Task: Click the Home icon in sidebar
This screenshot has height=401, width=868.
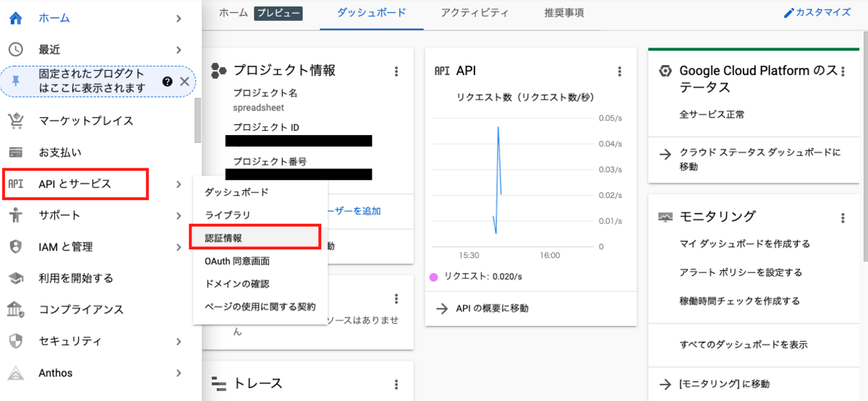Action: pos(16,18)
